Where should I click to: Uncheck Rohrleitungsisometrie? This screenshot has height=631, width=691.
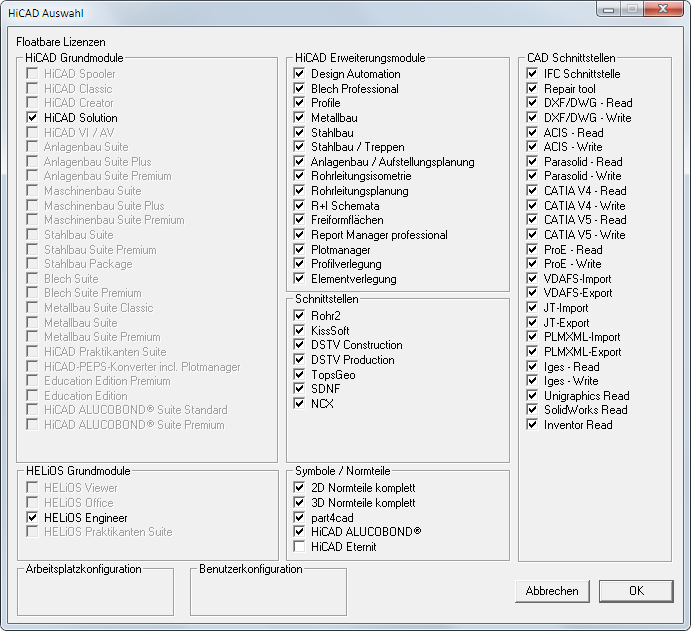(x=299, y=176)
